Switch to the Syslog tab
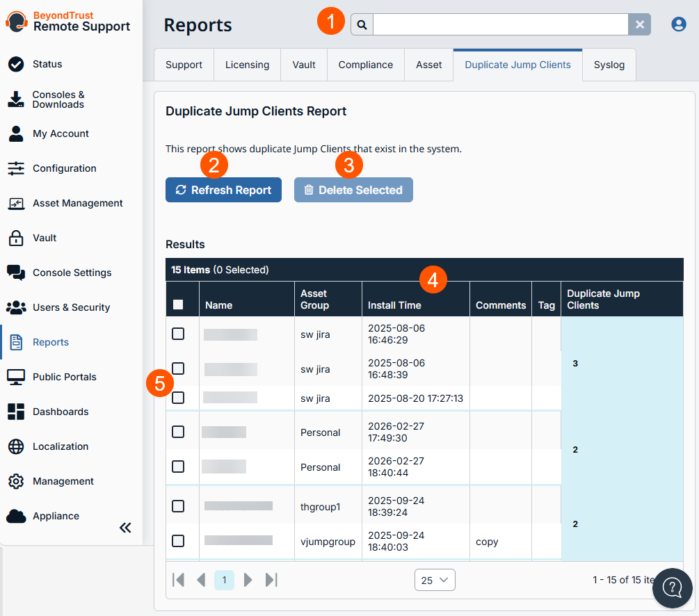The height and width of the screenshot is (616, 699). pyautogui.click(x=609, y=65)
